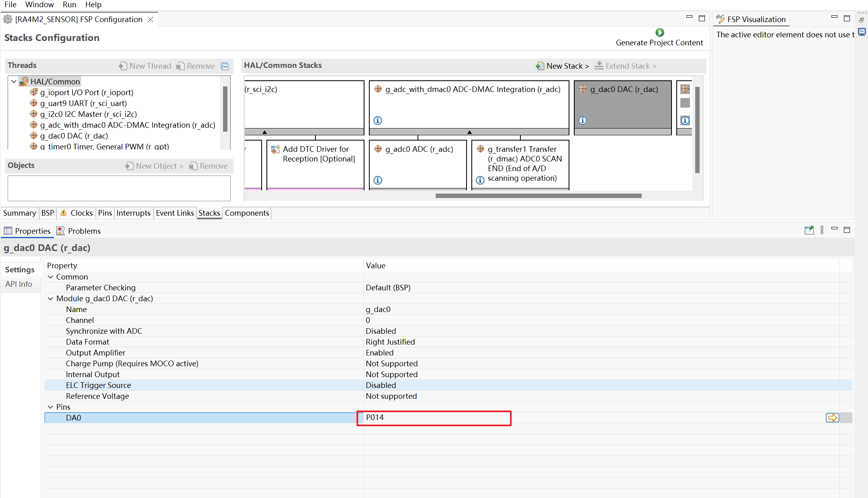
Task: Open the Run menu
Action: tap(70, 4)
